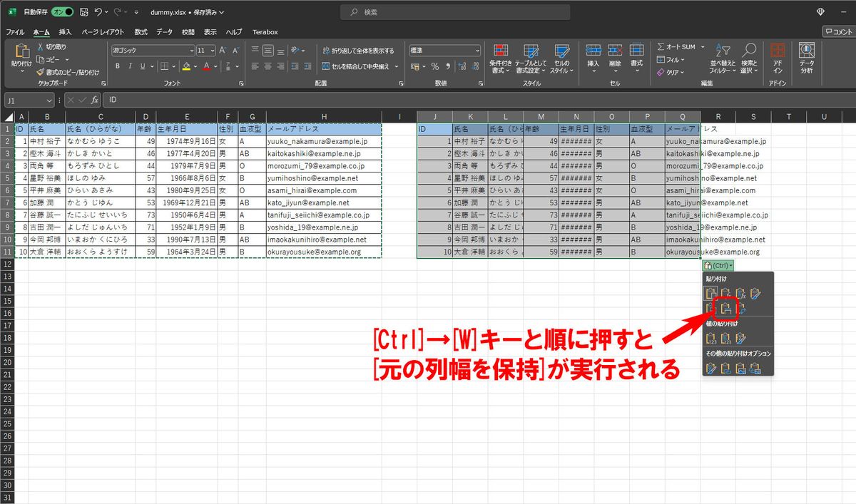This screenshot has height=504, width=856.
Task: Click the Cut (切り取り) scissors icon
Action: pos(41,47)
